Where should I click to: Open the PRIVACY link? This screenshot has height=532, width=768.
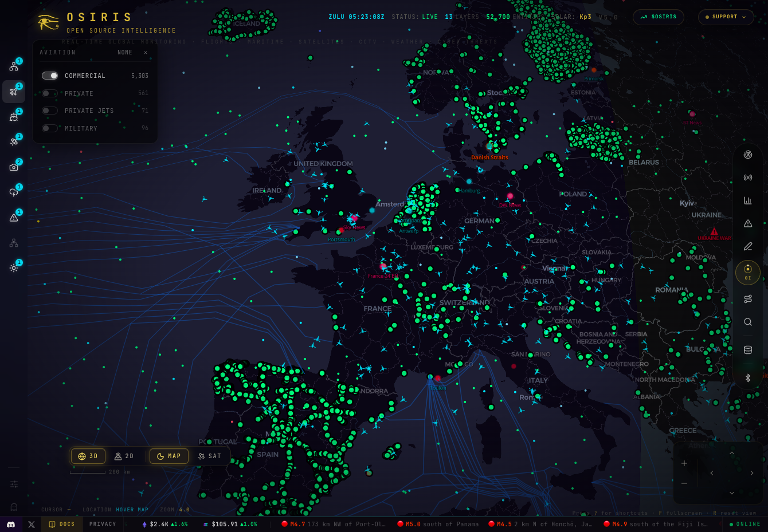click(x=103, y=524)
